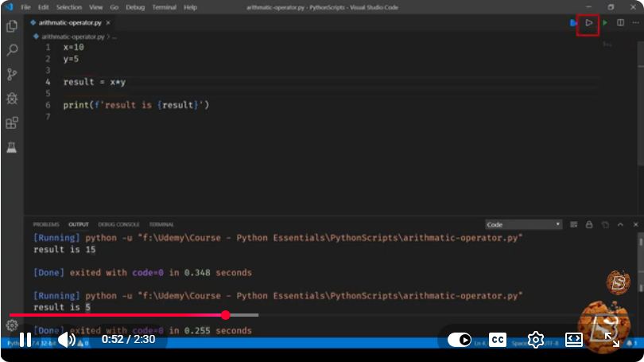Open the Code output channel dropdown
The image size is (644, 362).
[x=523, y=224]
